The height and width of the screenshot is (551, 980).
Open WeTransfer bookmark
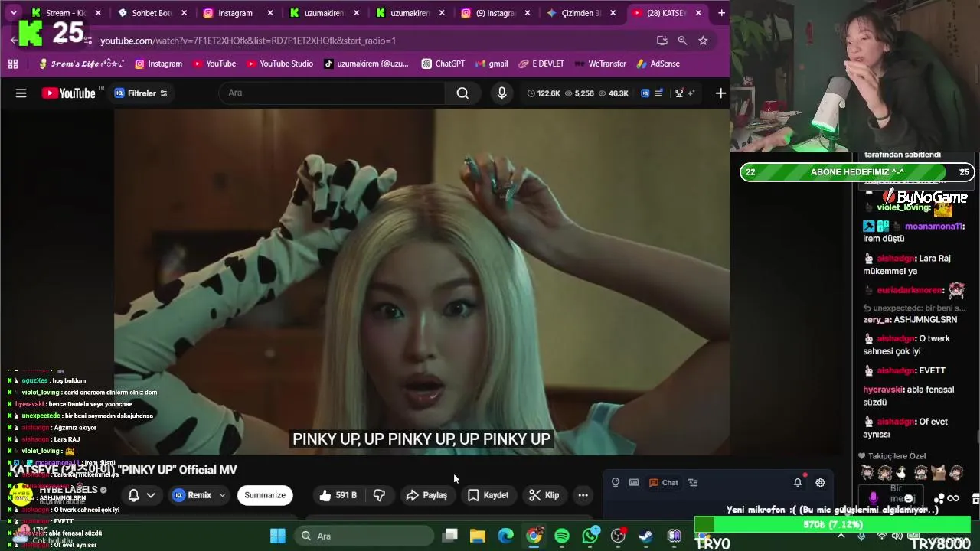point(600,64)
